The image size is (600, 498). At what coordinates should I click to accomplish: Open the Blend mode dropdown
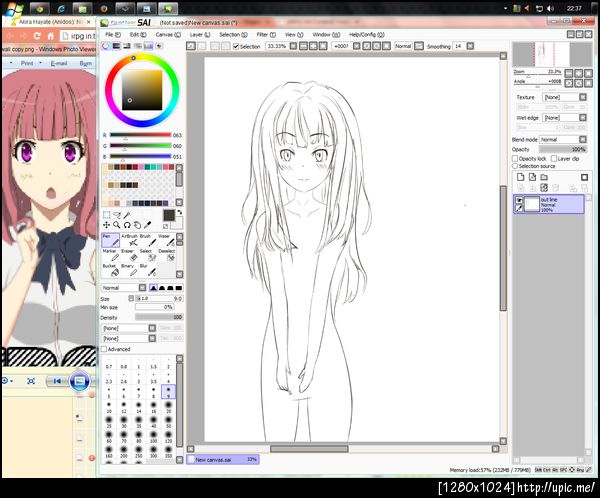click(x=583, y=139)
